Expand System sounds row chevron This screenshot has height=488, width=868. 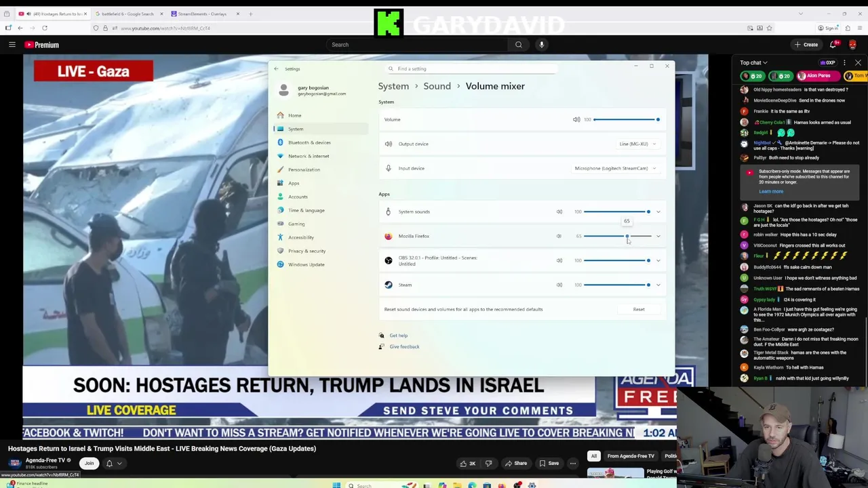[658, 211]
